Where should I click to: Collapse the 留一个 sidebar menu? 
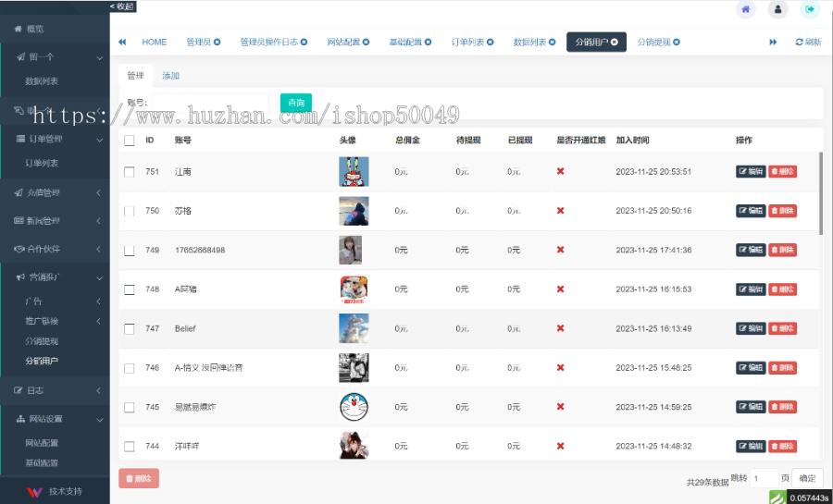(x=55, y=56)
